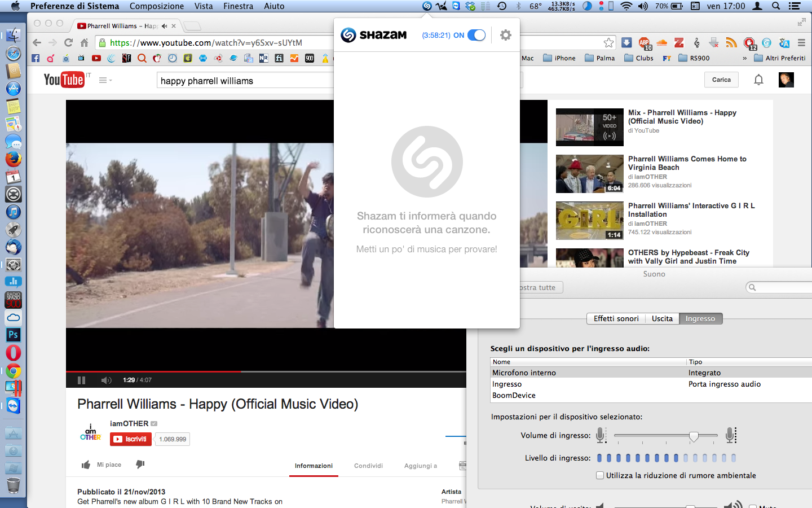Open Notification Center icon
The height and width of the screenshot is (508, 812).
coord(795,6)
